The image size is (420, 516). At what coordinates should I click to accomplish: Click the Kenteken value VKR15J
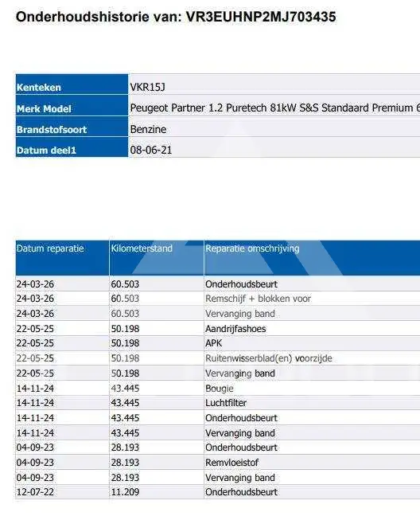tap(148, 88)
